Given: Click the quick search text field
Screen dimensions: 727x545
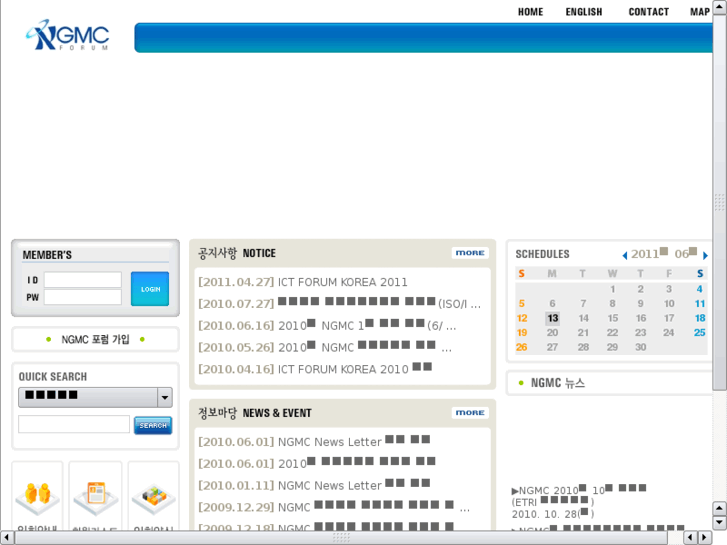Looking at the screenshot, I should click(74, 424).
